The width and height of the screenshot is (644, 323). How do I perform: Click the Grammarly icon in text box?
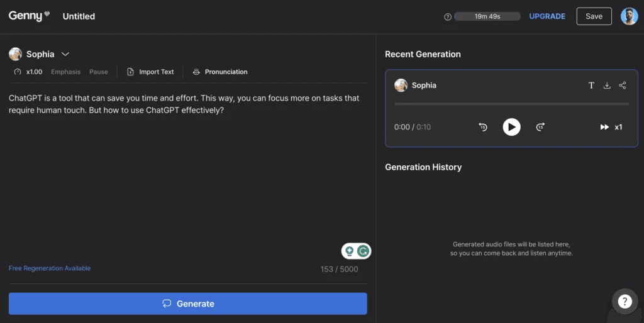[363, 251]
